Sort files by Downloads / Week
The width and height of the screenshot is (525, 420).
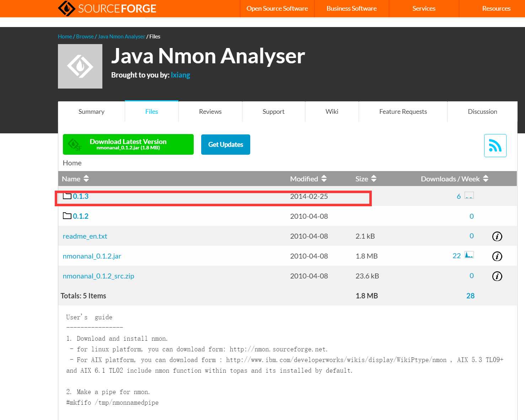click(455, 179)
